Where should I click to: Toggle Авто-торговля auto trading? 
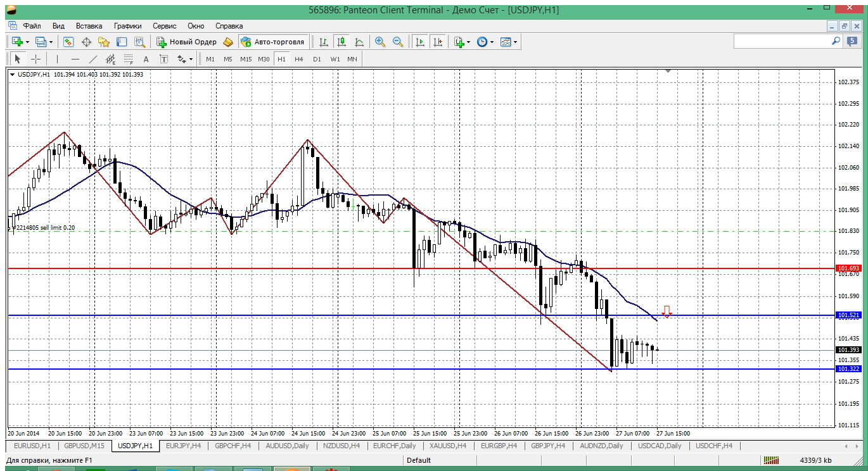pyautogui.click(x=273, y=42)
